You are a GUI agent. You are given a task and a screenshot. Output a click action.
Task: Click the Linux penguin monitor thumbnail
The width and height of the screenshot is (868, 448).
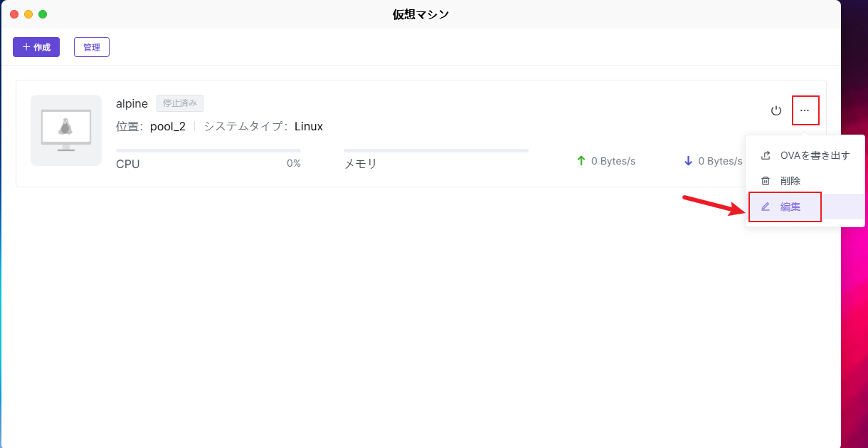pyautogui.click(x=66, y=130)
